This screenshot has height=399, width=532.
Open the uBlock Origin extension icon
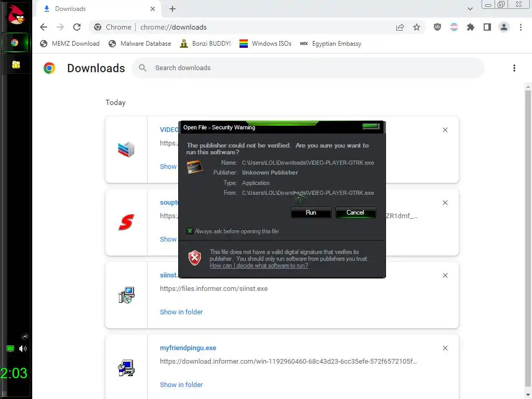click(x=437, y=27)
